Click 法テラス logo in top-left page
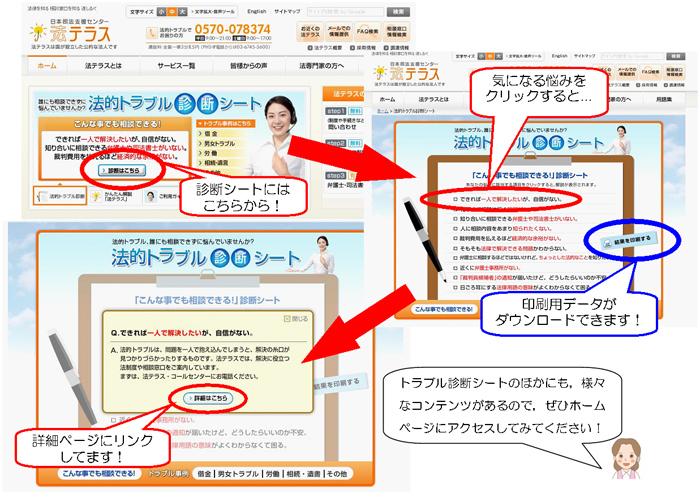 [70, 32]
